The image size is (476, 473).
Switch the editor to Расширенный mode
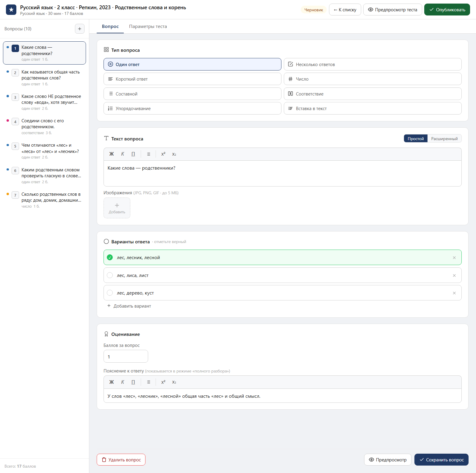click(444, 139)
